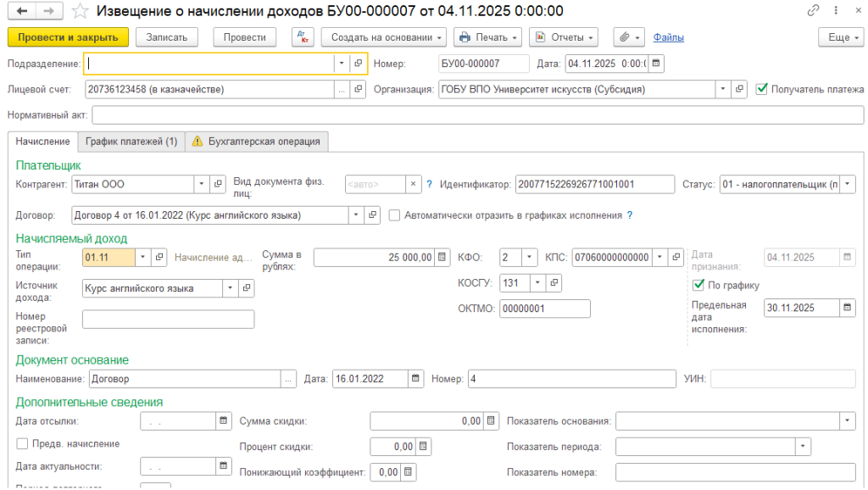Switch to График платежей (1) tab

click(131, 142)
